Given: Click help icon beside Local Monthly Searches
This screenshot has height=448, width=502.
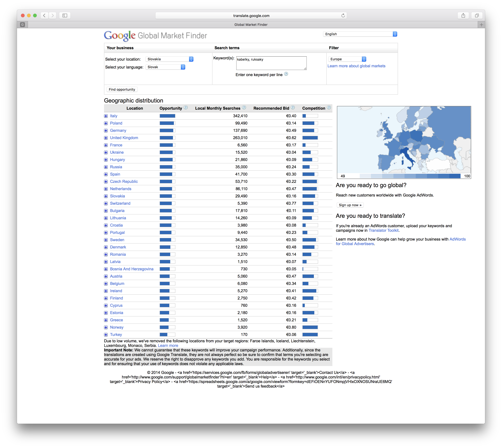Looking at the screenshot, I should pyautogui.click(x=244, y=108).
